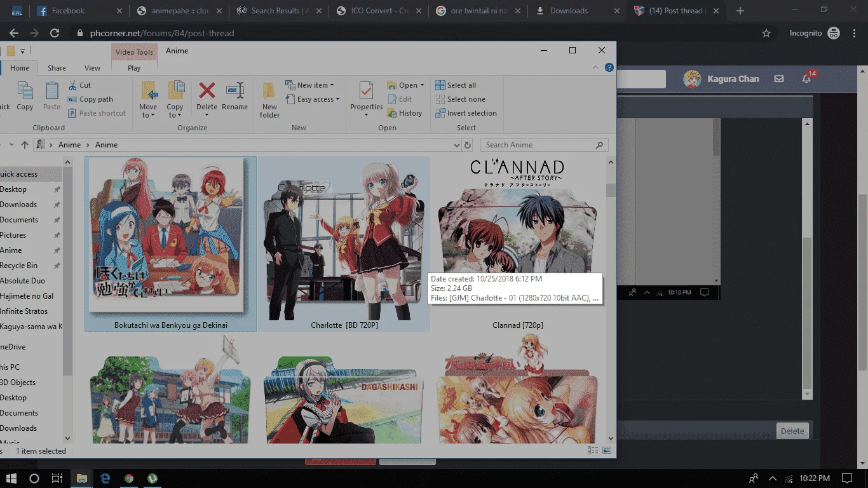This screenshot has width=868, height=488.
Task: Open Task View on the taskbar
Action: [57, 478]
